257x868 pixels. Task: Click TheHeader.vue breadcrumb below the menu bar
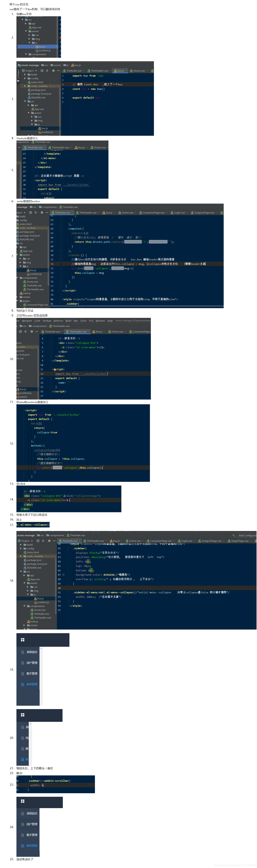[x=59, y=326]
